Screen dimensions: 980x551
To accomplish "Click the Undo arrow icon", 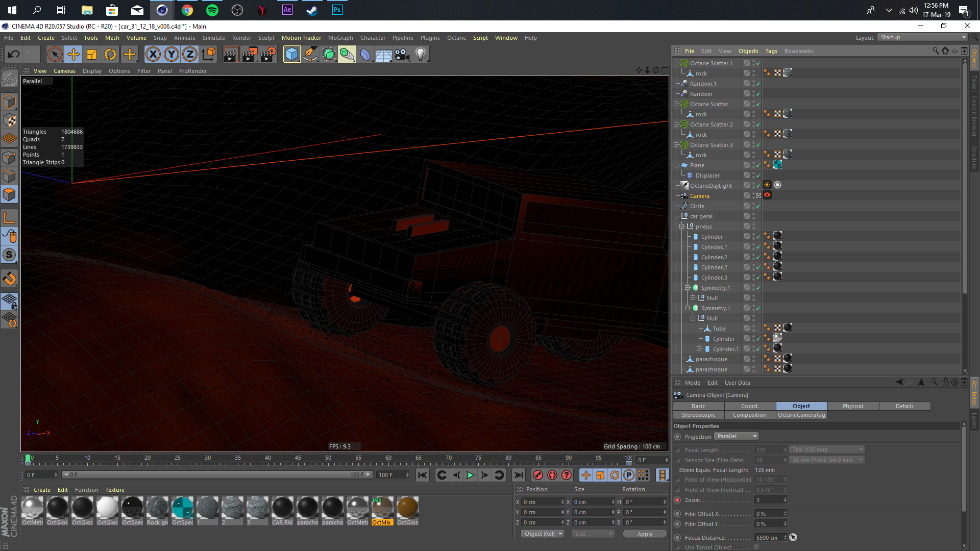I will coord(14,54).
